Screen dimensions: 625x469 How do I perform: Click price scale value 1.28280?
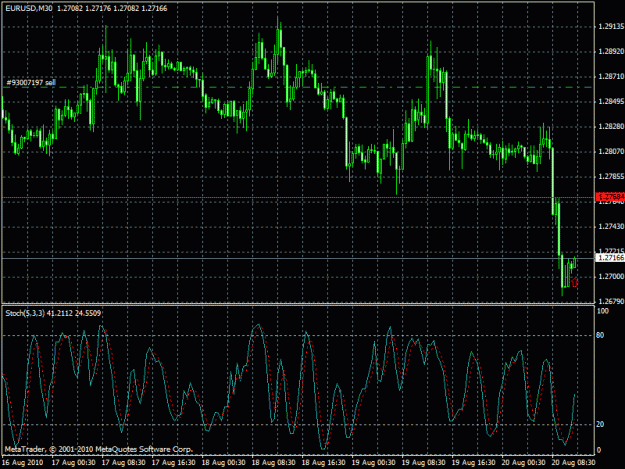(x=611, y=127)
